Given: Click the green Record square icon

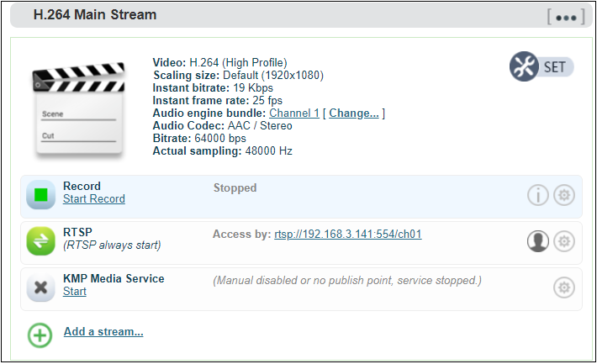Looking at the screenshot, I should (x=40, y=194).
